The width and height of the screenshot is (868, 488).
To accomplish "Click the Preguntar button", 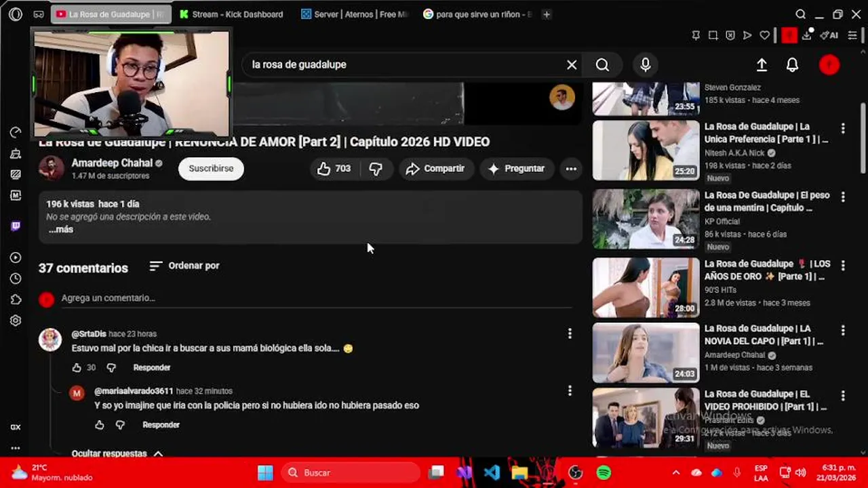I will point(517,169).
